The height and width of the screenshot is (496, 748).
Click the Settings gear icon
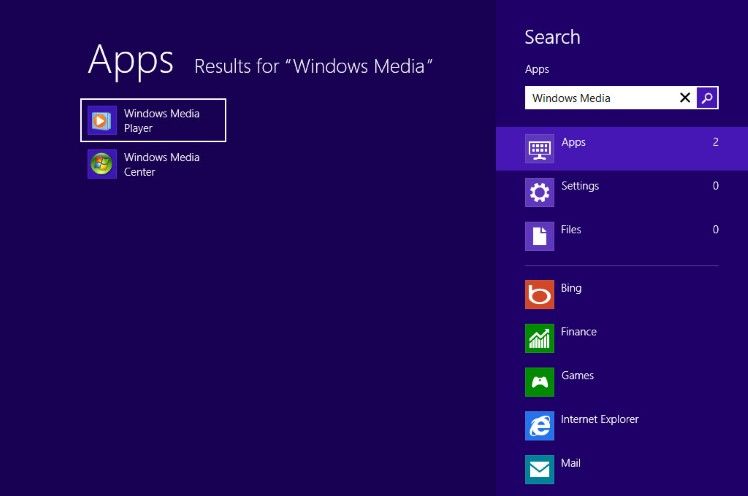tap(540, 192)
